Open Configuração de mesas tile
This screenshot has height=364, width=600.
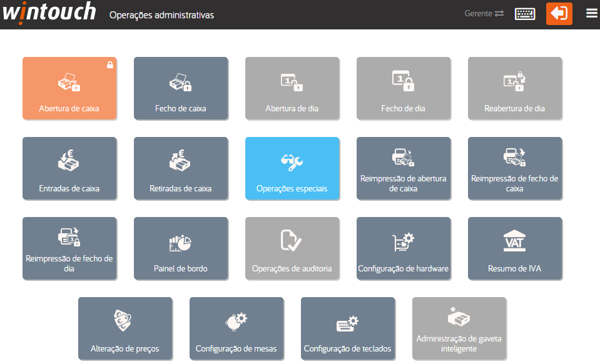[236, 328]
